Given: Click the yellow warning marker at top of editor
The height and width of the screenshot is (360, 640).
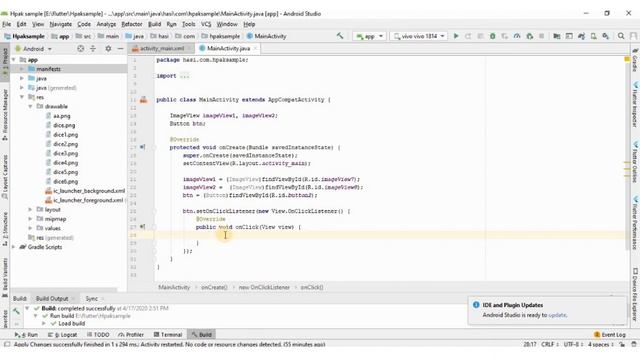Looking at the screenshot, I should click(x=627, y=60).
